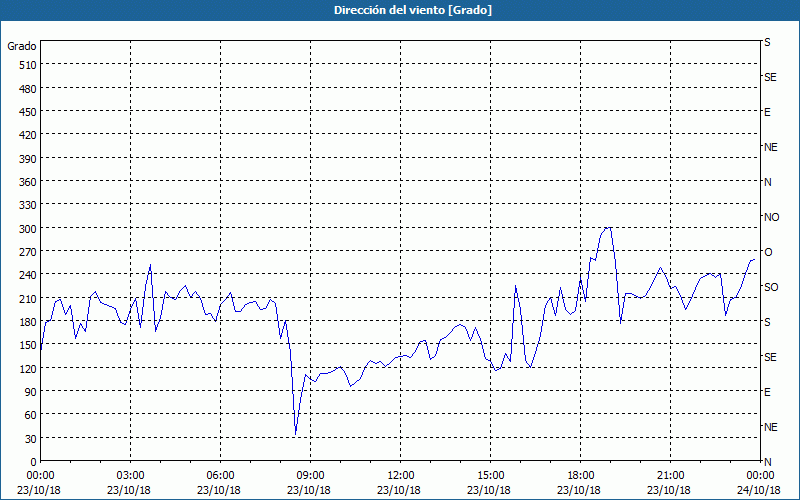Select compass label 'SE' beside the 120 gridline
This screenshot has width=800, height=500.
(x=770, y=357)
